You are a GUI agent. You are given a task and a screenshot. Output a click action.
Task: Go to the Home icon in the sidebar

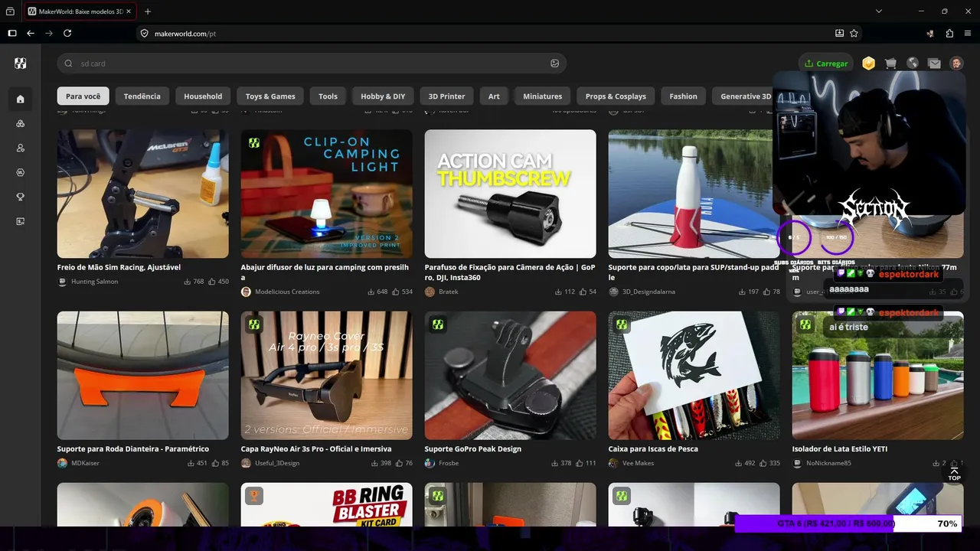[21, 99]
